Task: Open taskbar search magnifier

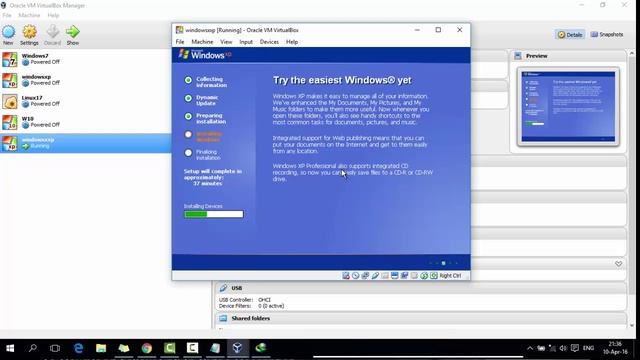Action: coord(33,348)
